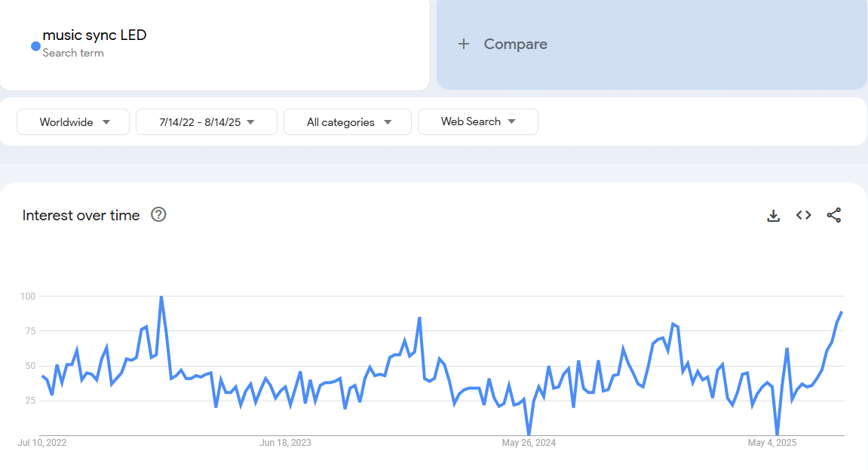Expand the 7/14/22 - 8/14/25 date range
This screenshot has height=470, width=868.
207,122
